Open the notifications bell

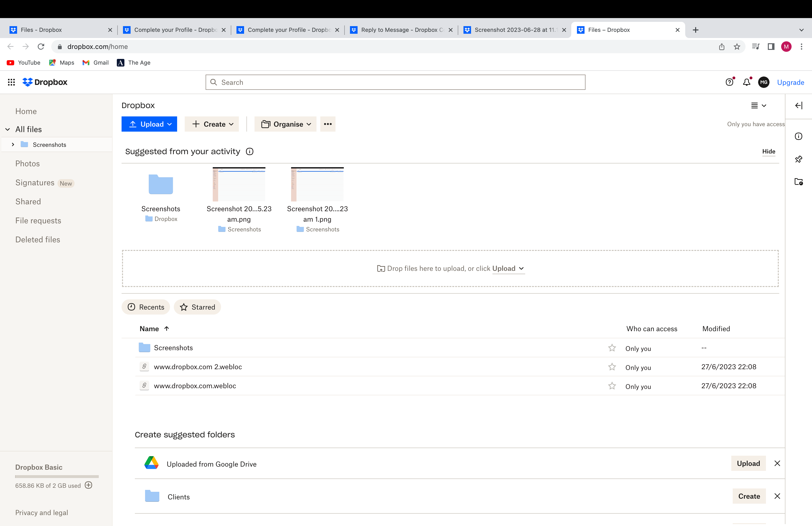(746, 82)
